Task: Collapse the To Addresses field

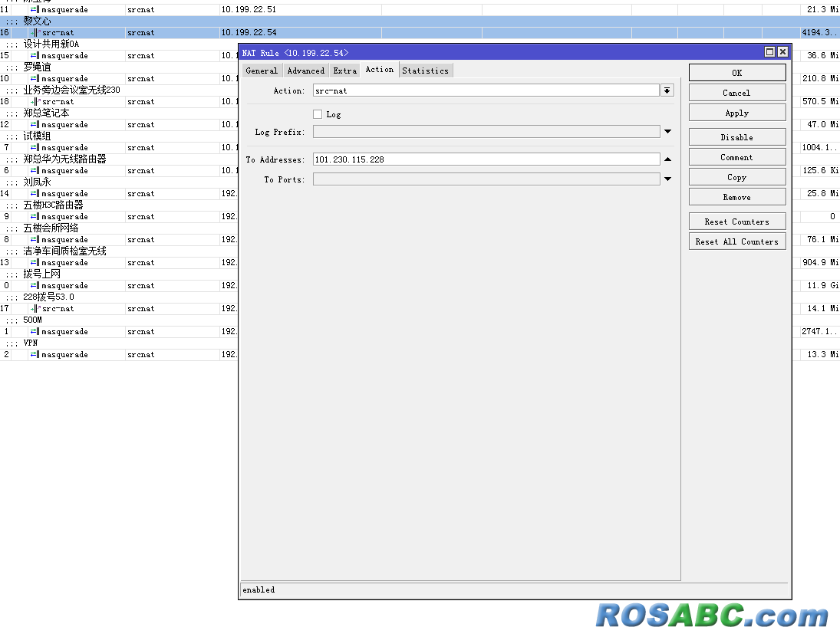Action: click(x=667, y=159)
